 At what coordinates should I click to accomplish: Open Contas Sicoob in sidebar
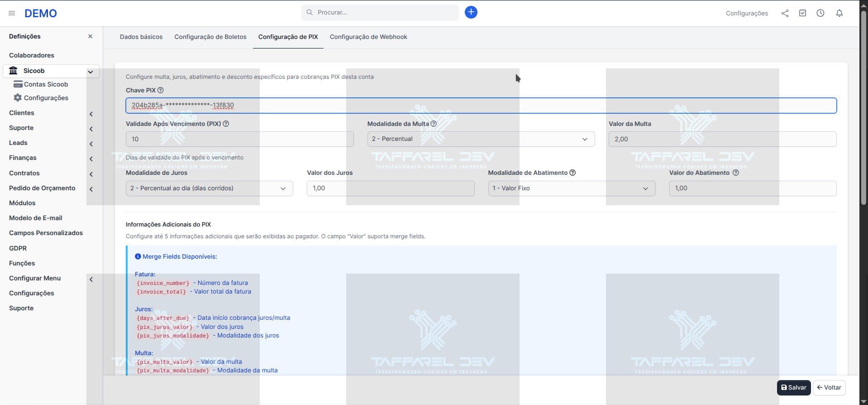tap(46, 84)
